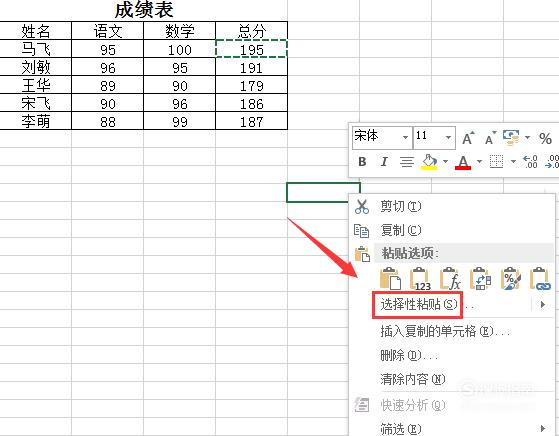Select the 语文 header cell
This screenshot has height=436, width=559.
coord(108,31)
